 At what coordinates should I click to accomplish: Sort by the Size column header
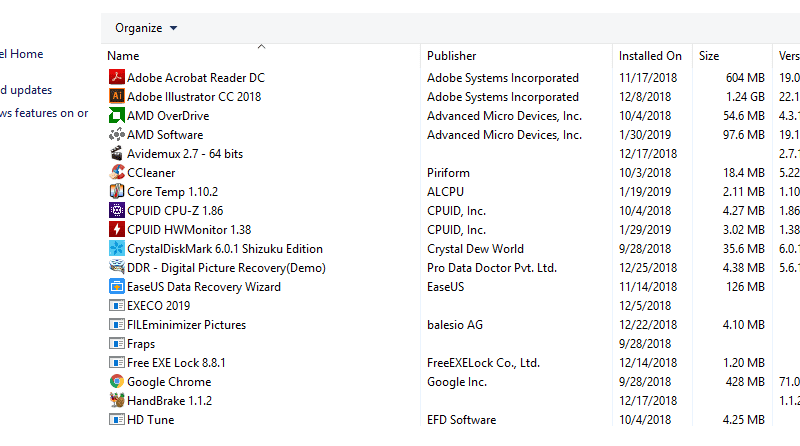pyautogui.click(x=709, y=56)
